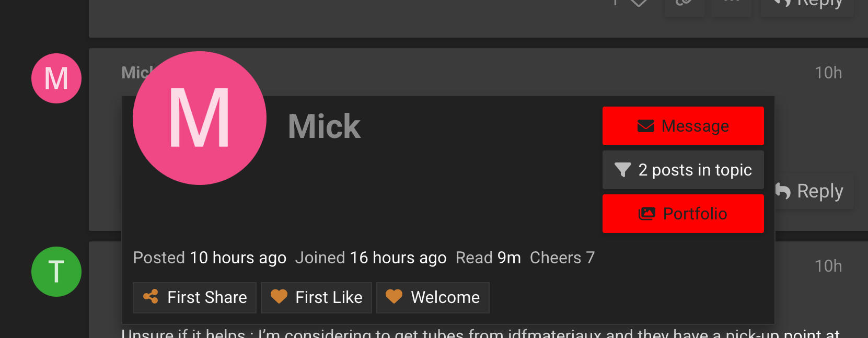The image size is (868, 338).
Task: Open Mick's Portfolio
Action: pyautogui.click(x=683, y=214)
